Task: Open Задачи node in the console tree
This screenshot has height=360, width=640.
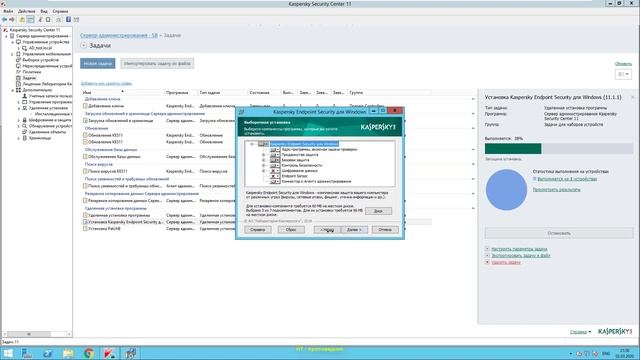Action: pyautogui.click(x=29, y=78)
